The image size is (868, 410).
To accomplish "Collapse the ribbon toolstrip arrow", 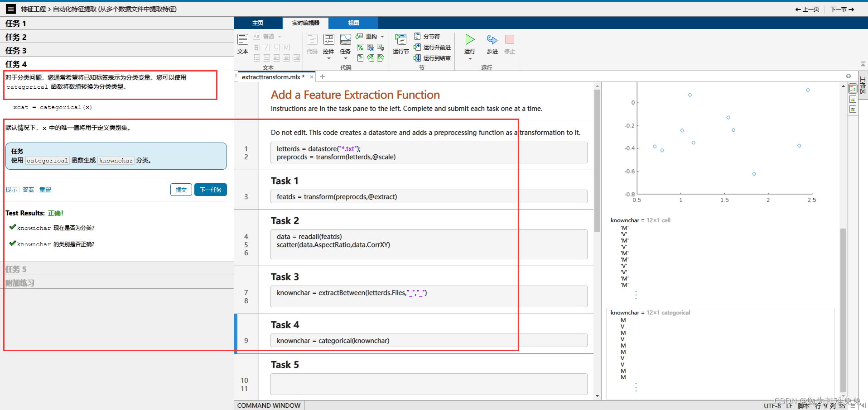I will tap(863, 64).
